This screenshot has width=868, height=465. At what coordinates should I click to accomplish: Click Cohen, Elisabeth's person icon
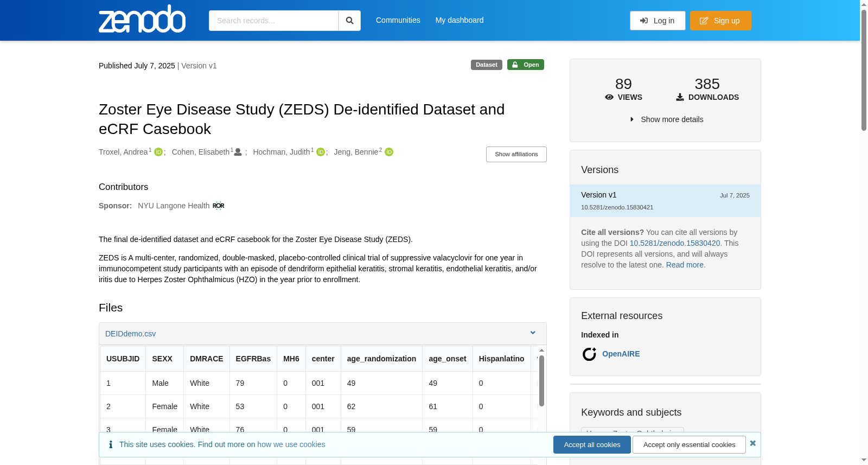[x=238, y=152]
